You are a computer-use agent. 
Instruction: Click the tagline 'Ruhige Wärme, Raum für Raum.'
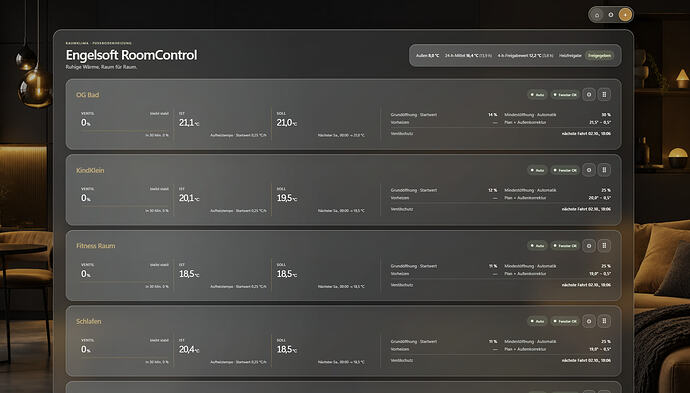tap(101, 67)
